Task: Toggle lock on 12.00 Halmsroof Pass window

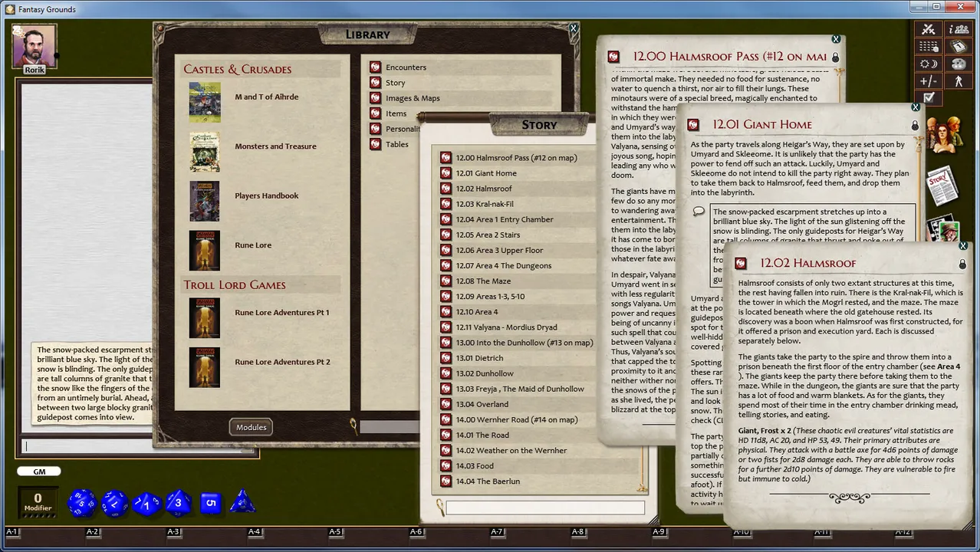Action: [x=835, y=58]
